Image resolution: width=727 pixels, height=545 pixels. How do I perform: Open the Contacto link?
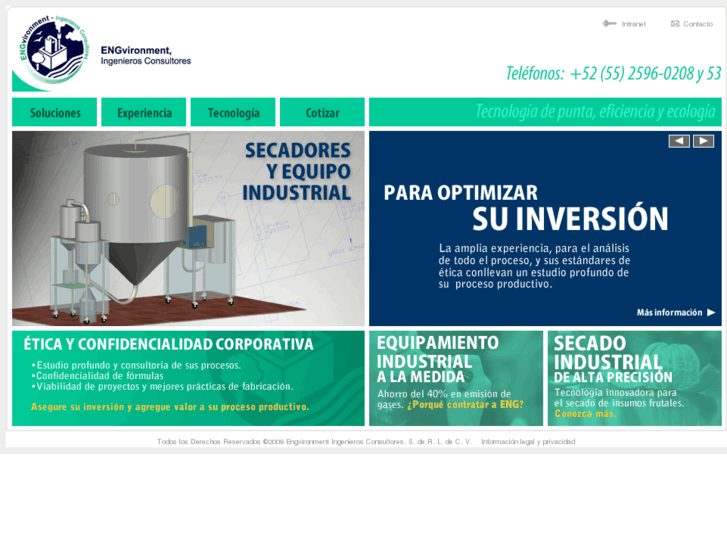point(698,24)
